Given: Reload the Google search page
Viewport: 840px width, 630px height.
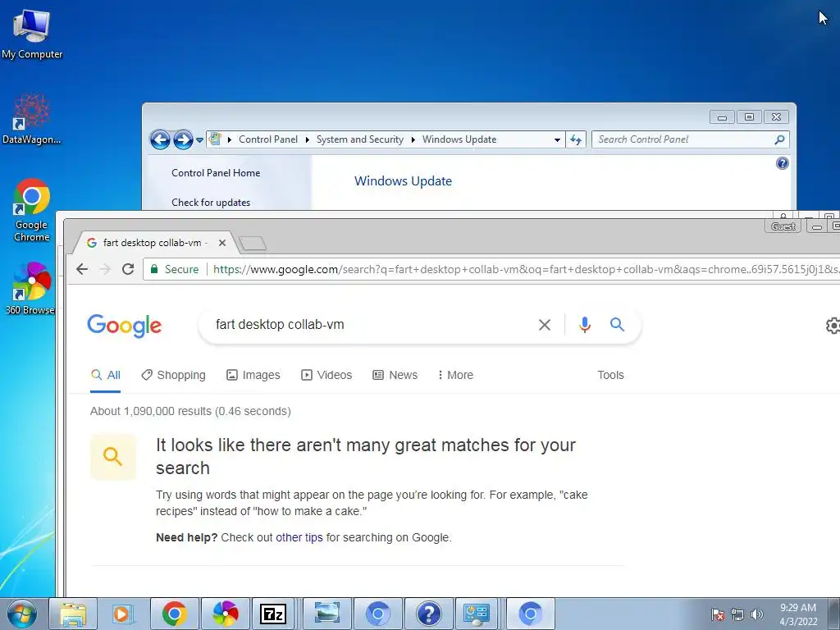Looking at the screenshot, I should tap(128, 269).
